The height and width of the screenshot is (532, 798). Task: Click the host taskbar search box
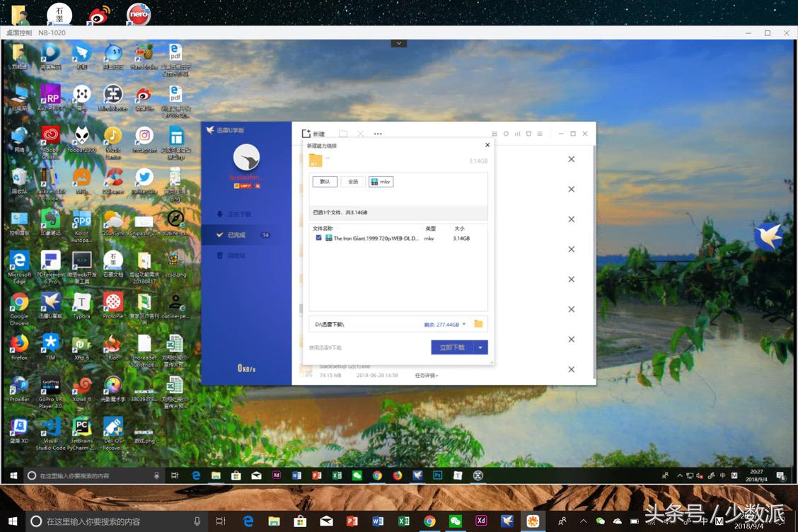click(x=117, y=521)
